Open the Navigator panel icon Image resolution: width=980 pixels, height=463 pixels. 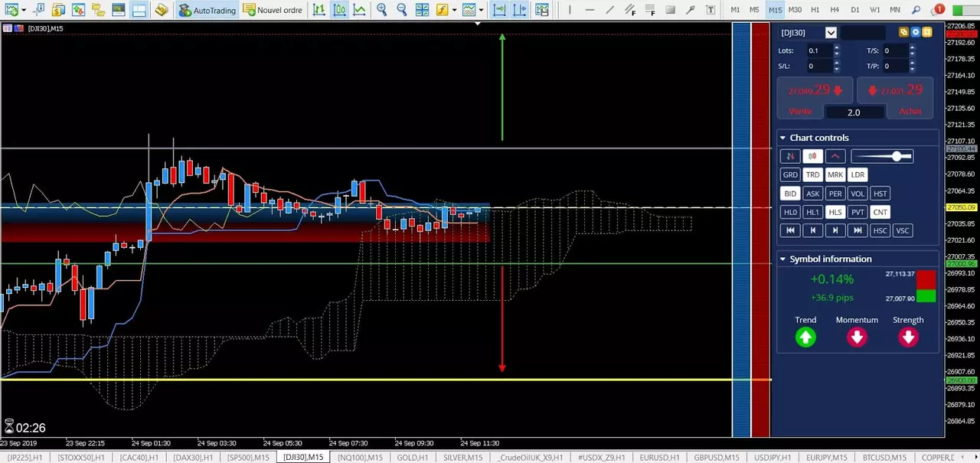click(x=98, y=10)
